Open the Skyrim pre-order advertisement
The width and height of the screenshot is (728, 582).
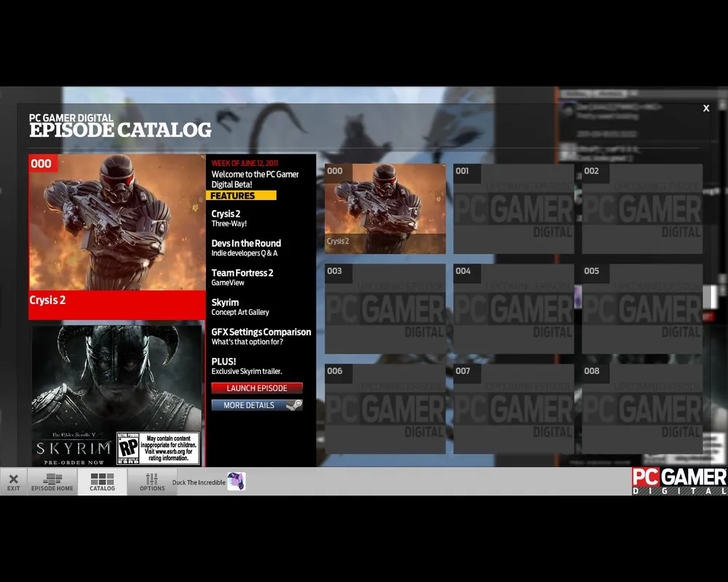(116, 395)
